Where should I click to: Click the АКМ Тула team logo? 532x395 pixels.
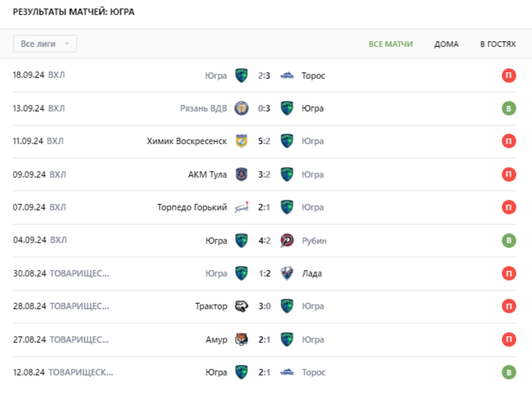click(x=241, y=175)
